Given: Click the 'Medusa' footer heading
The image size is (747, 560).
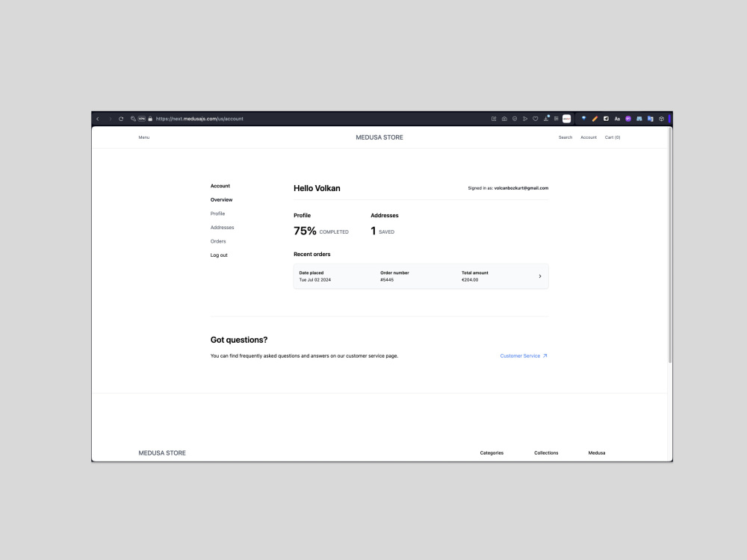Looking at the screenshot, I should pyautogui.click(x=596, y=453).
